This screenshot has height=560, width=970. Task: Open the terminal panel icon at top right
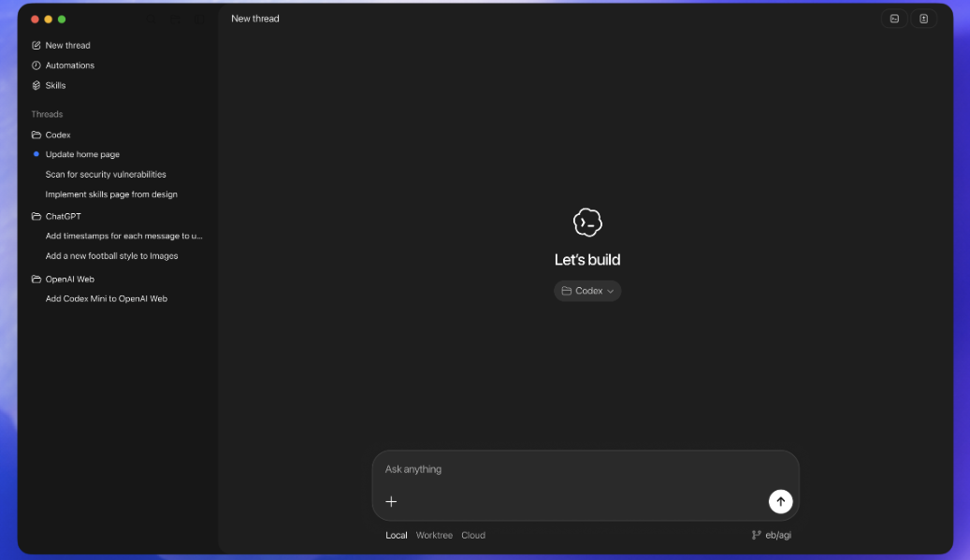pos(894,19)
